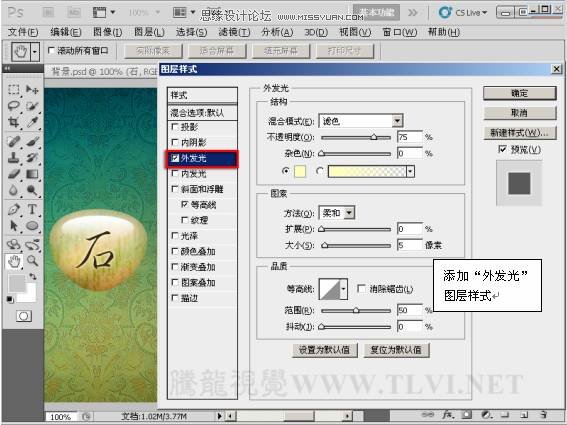
Task: Open the 图层 menu
Action: pos(149,32)
